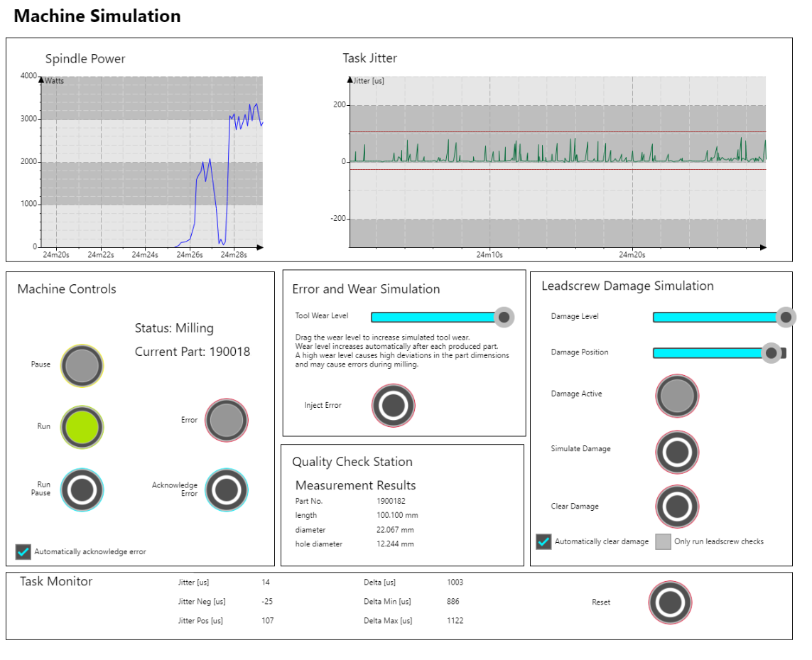Click the Spindle Power time axis arrow

point(260,247)
